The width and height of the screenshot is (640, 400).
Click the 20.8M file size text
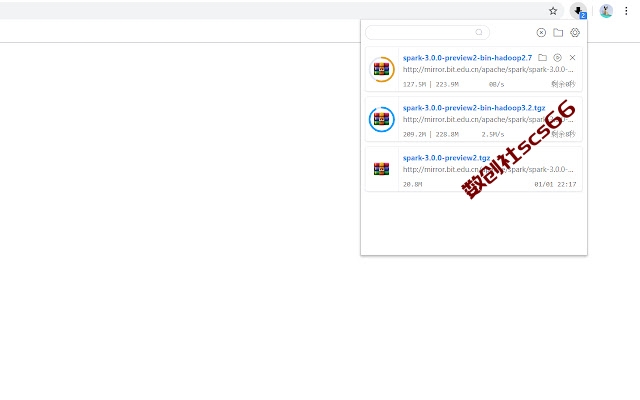click(412, 184)
